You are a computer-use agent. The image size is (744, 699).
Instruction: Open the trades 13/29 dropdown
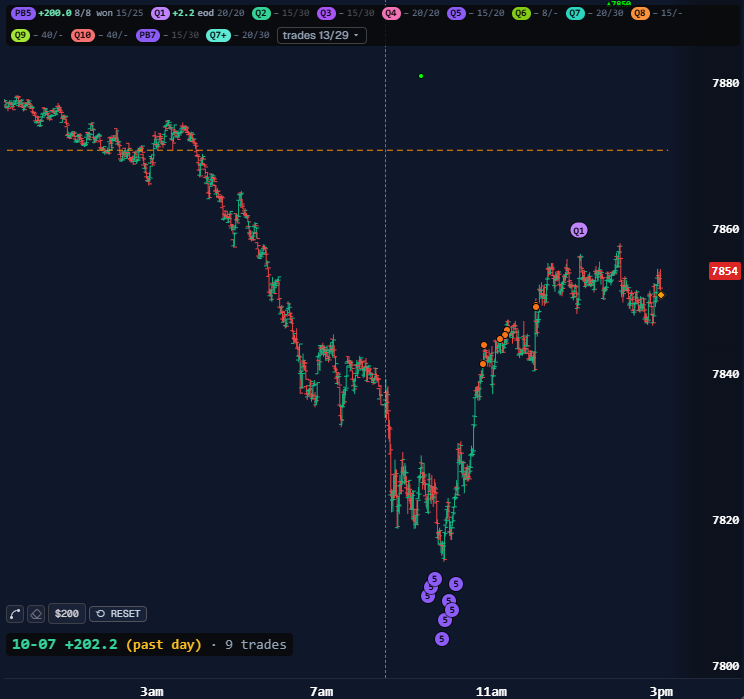(322, 36)
